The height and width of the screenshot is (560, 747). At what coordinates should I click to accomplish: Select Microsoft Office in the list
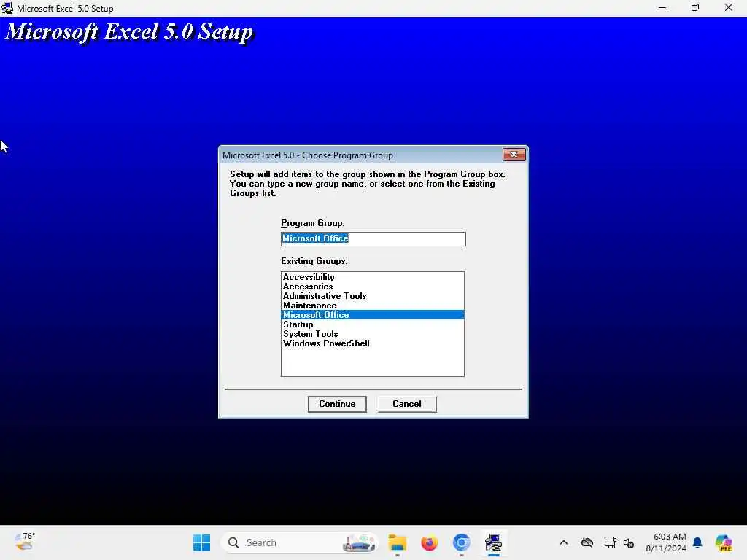(x=373, y=315)
